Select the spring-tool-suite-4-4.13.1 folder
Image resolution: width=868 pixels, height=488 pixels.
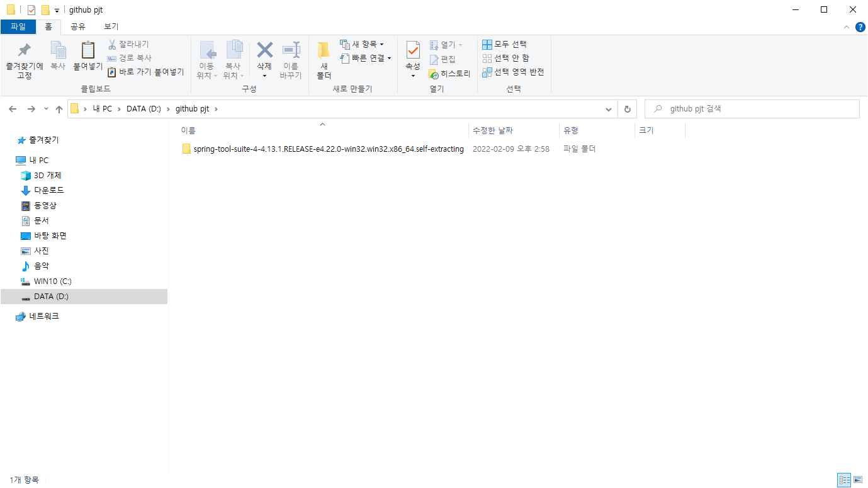329,149
